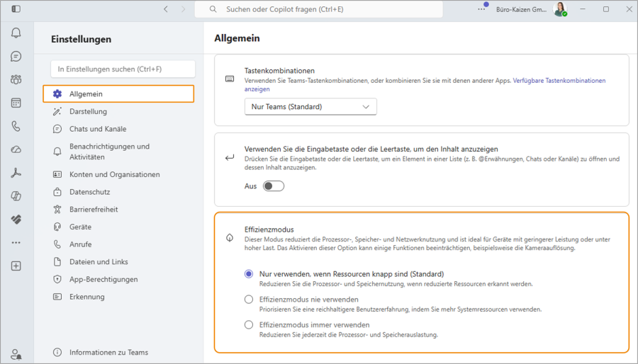Screen dimensions: 638x364
Task: Open the Adobe Acrobat app icon
Action: pos(16,173)
